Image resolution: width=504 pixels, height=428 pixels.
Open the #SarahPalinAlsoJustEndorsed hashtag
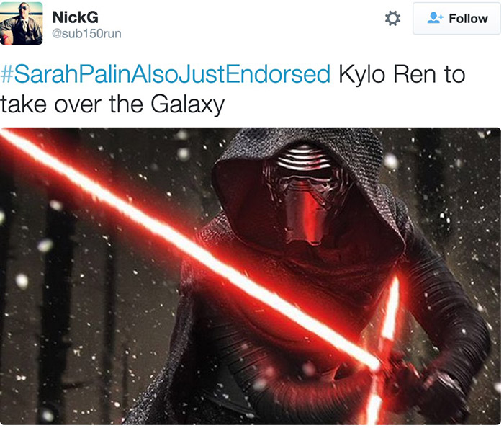pyautogui.click(x=165, y=75)
